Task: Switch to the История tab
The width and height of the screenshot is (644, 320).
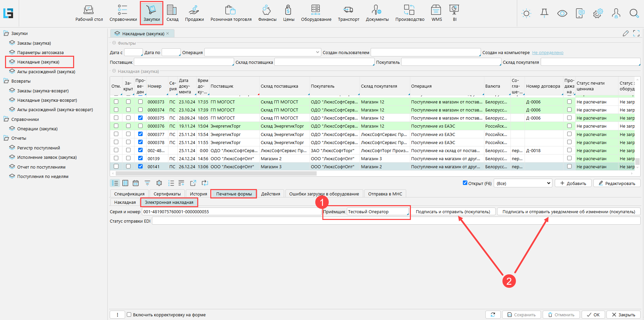Action: click(198, 194)
